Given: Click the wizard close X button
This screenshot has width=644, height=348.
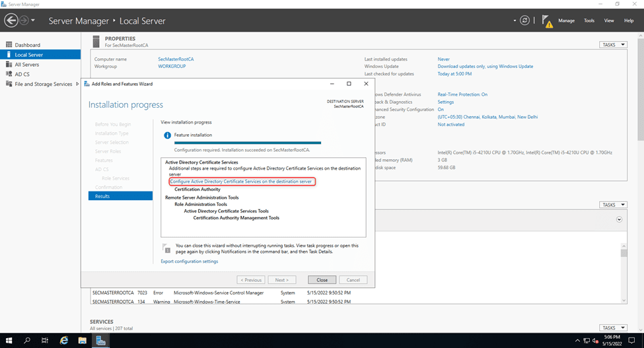Looking at the screenshot, I should (366, 84).
